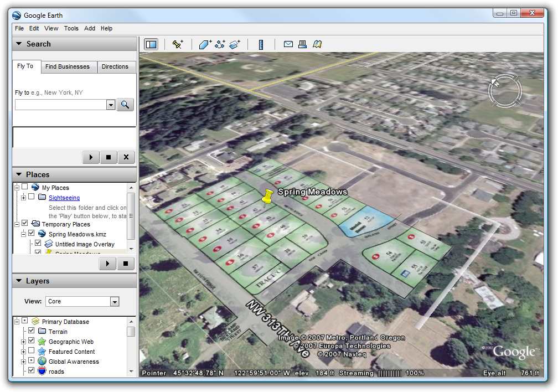
Task: Click the Sightseeing folder icon
Action: [42, 197]
